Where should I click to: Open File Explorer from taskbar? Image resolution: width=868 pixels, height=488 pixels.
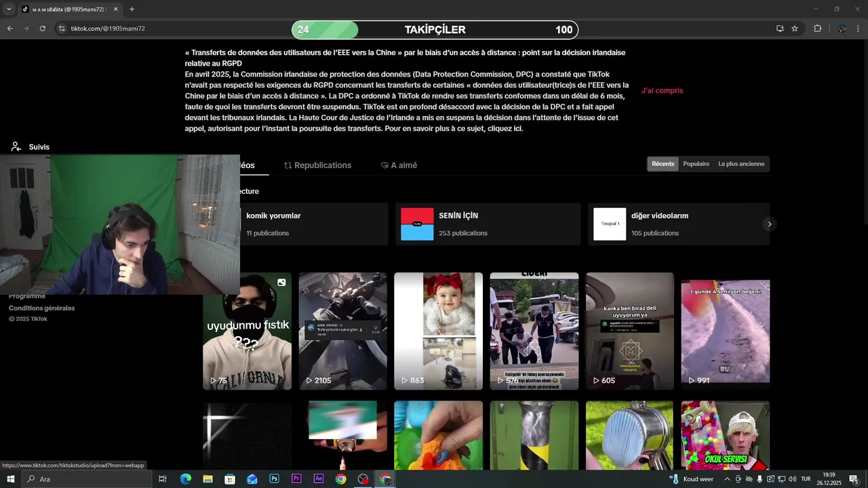click(x=208, y=479)
